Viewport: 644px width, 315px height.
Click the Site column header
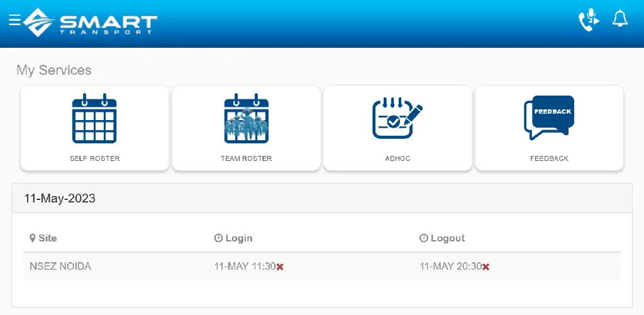(43, 238)
